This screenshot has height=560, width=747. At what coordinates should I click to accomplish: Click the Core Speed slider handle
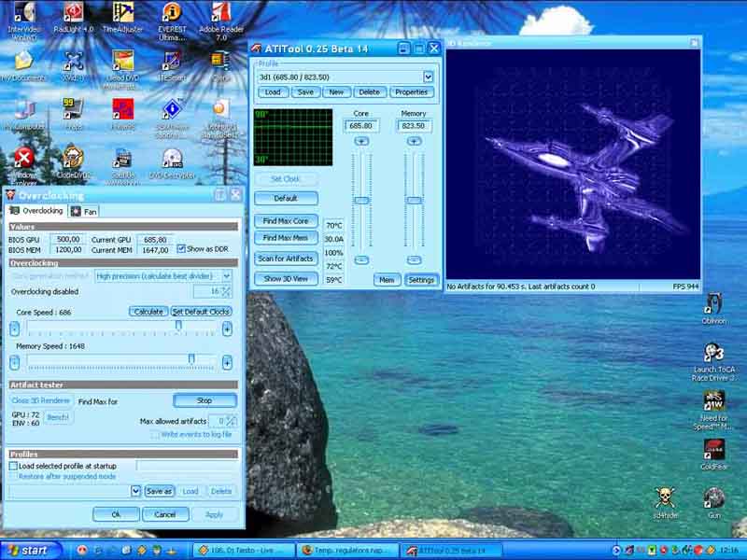[178, 326]
